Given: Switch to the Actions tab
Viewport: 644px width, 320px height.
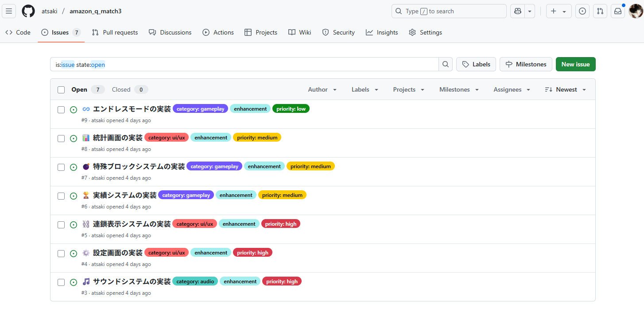Looking at the screenshot, I should point(218,32).
